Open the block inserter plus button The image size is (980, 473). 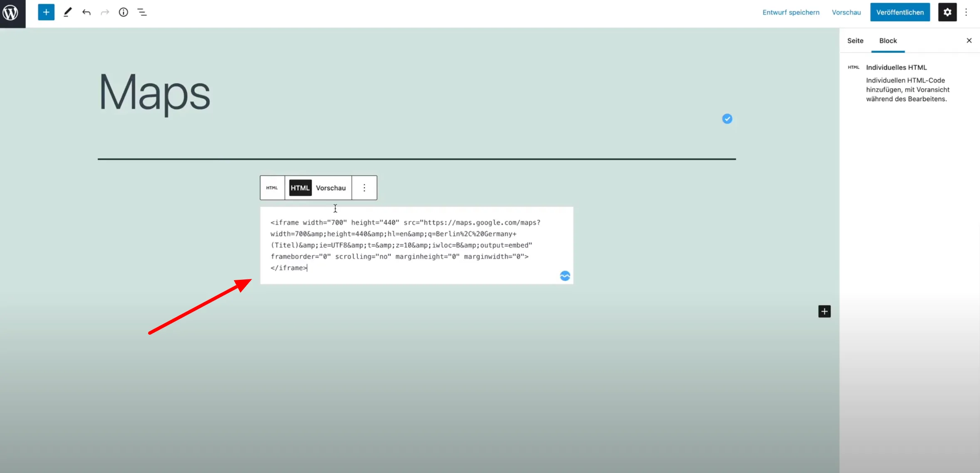[x=46, y=12]
